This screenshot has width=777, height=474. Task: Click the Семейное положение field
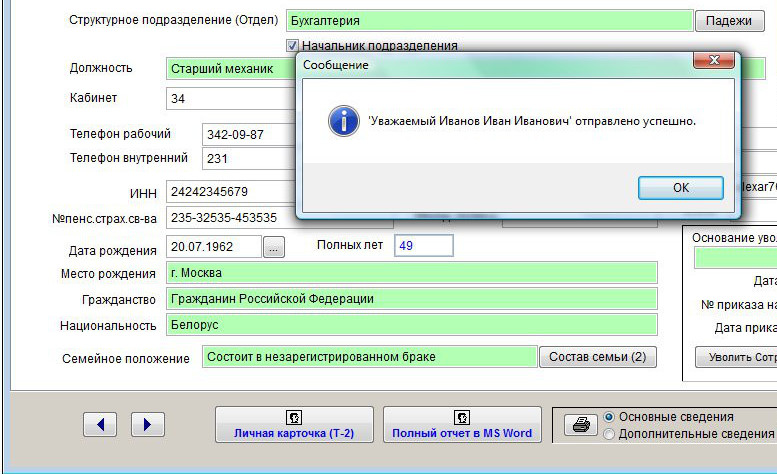[370, 357]
